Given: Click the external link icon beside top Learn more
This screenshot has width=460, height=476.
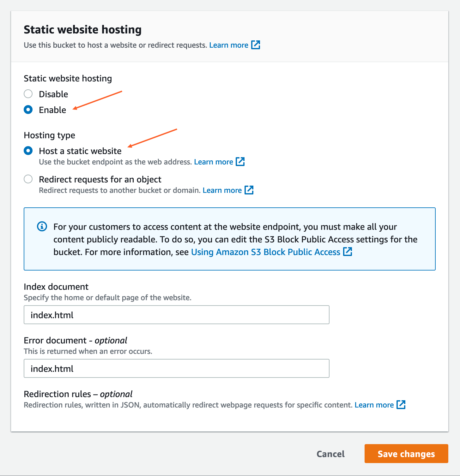Looking at the screenshot, I should tap(256, 45).
